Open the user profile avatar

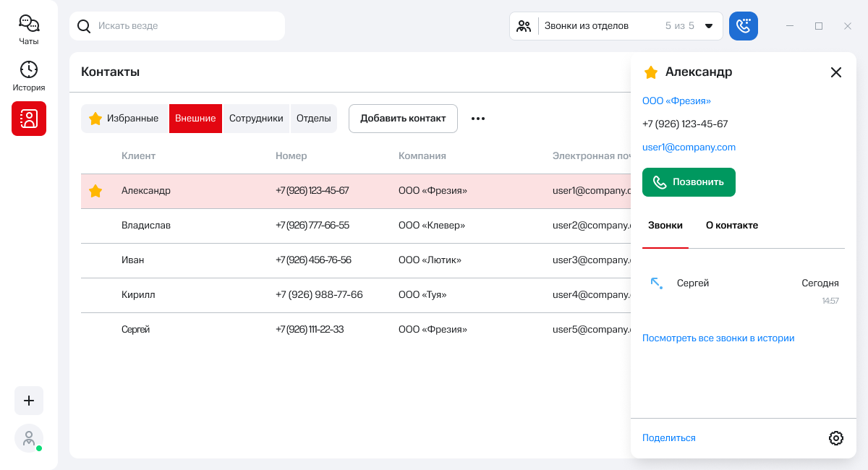pos(29,438)
